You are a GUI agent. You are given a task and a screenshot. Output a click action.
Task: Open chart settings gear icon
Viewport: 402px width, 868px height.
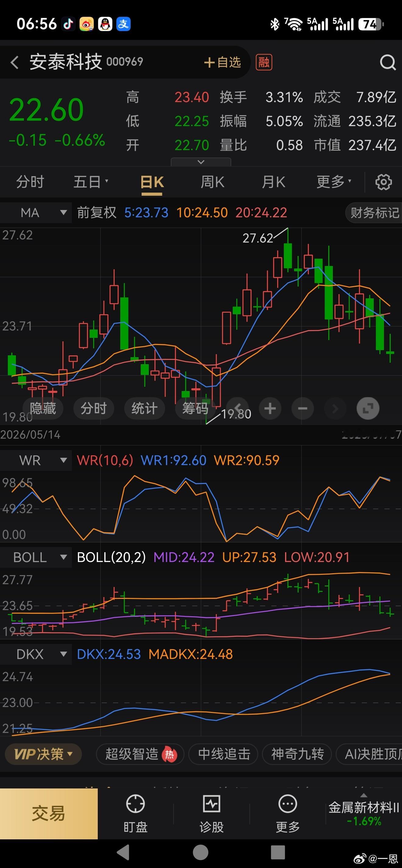(383, 182)
